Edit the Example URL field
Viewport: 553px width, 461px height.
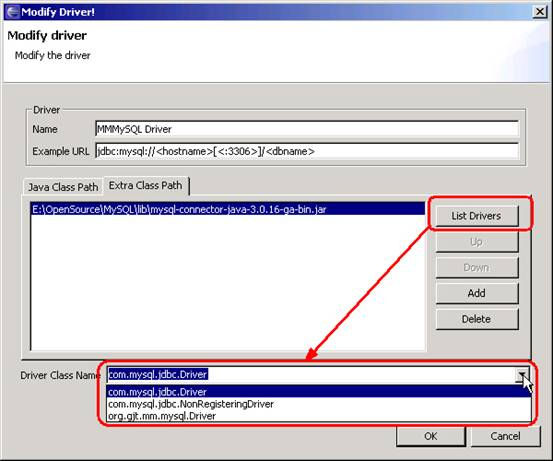point(307,151)
